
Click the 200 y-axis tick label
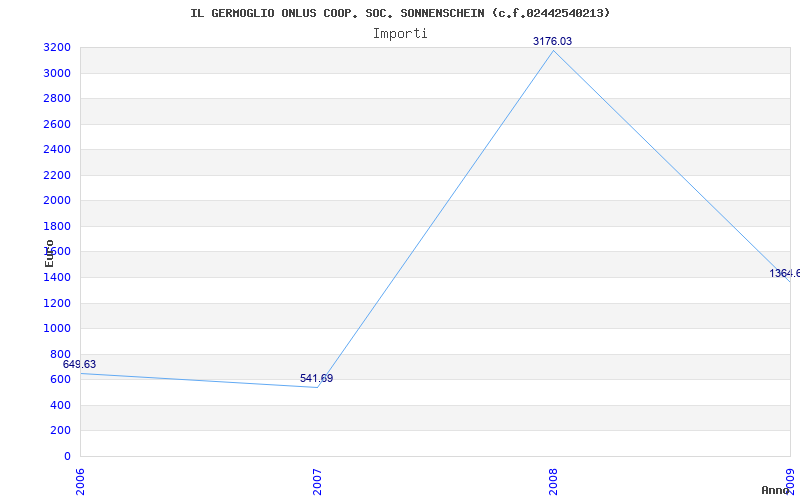tap(60, 431)
